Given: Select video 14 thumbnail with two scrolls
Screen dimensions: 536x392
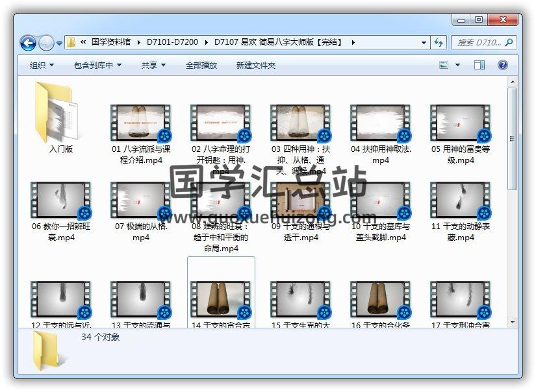Looking at the screenshot, I should (x=221, y=299).
